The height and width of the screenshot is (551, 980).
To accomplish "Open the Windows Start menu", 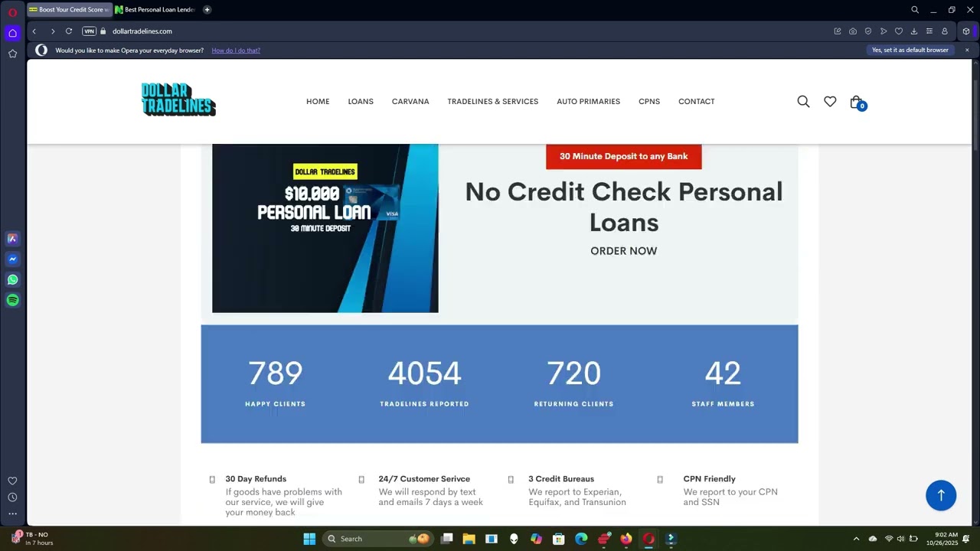I will [309, 539].
